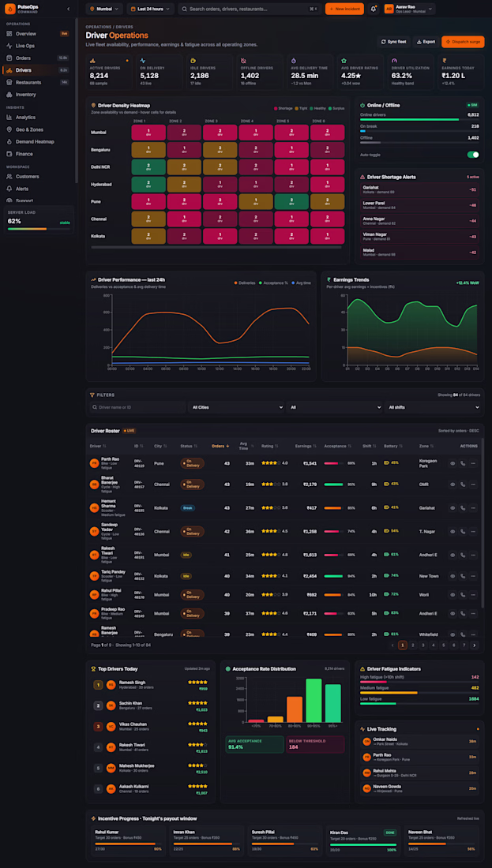Click the Export button

coord(426,42)
